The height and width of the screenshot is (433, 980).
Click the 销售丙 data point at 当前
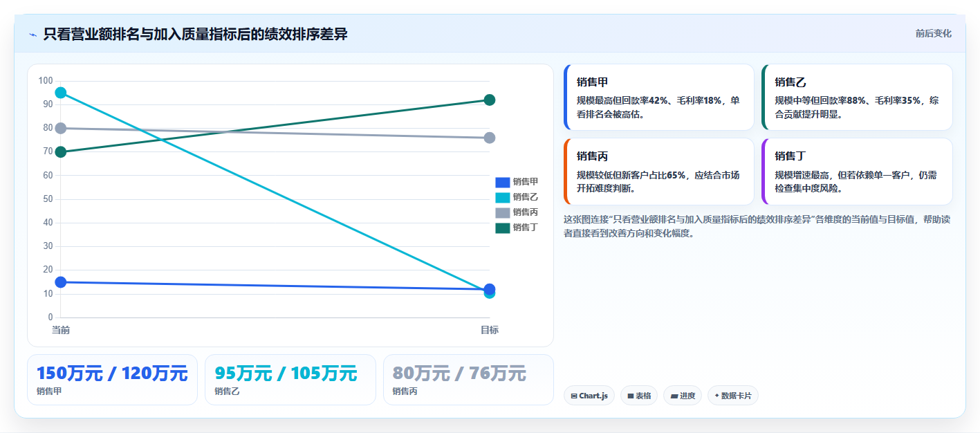61,128
